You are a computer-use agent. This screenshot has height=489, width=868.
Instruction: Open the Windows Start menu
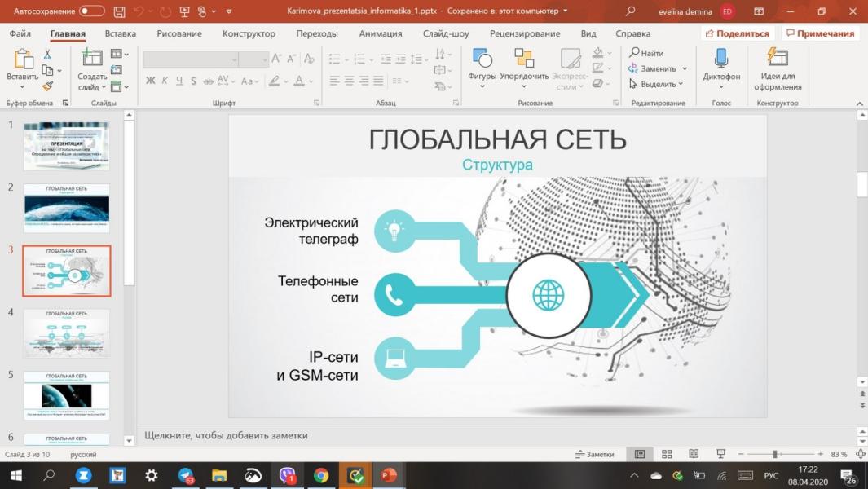(x=16, y=475)
